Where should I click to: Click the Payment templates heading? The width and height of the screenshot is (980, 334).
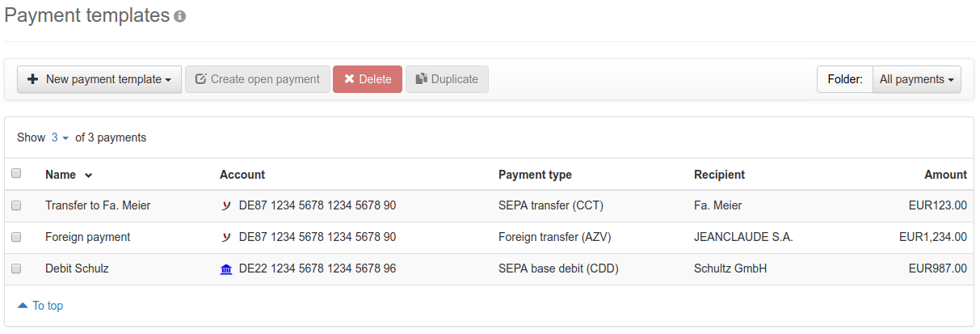(87, 15)
